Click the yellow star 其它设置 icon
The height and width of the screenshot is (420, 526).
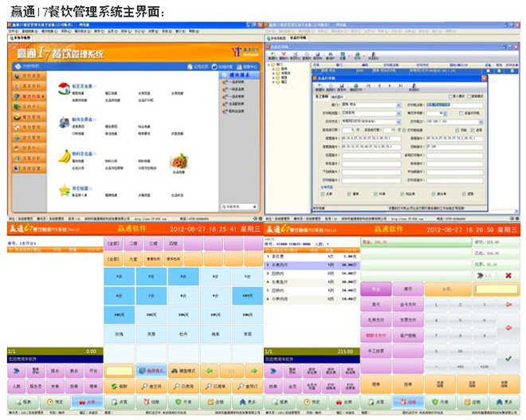(x=64, y=190)
